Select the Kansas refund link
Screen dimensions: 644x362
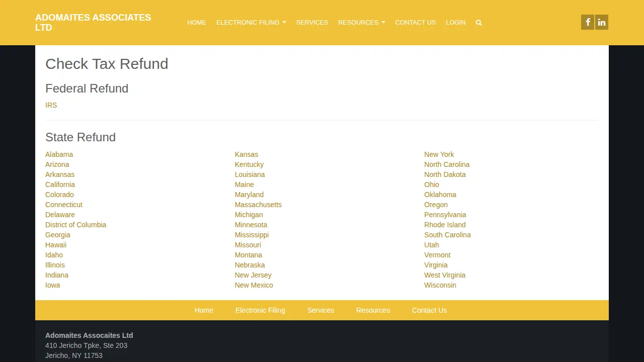pos(247,154)
